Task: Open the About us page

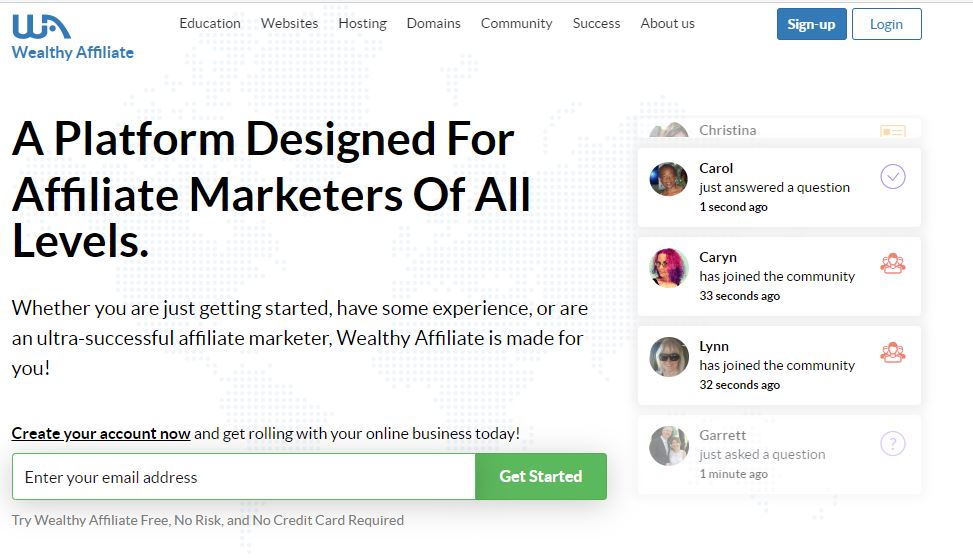Action: pos(667,24)
